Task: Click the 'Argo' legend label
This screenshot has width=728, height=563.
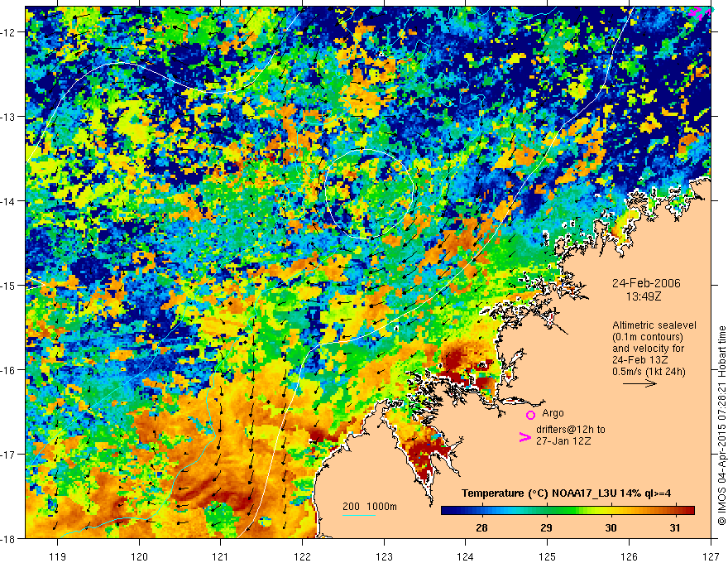Action: (x=553, y=413)
